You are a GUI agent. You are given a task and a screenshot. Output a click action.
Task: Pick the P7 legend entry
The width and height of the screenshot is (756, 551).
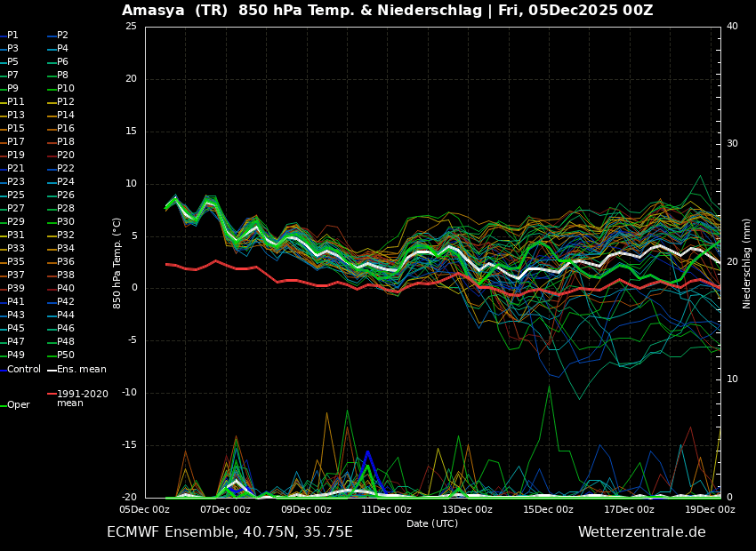(x=10, y=76)
